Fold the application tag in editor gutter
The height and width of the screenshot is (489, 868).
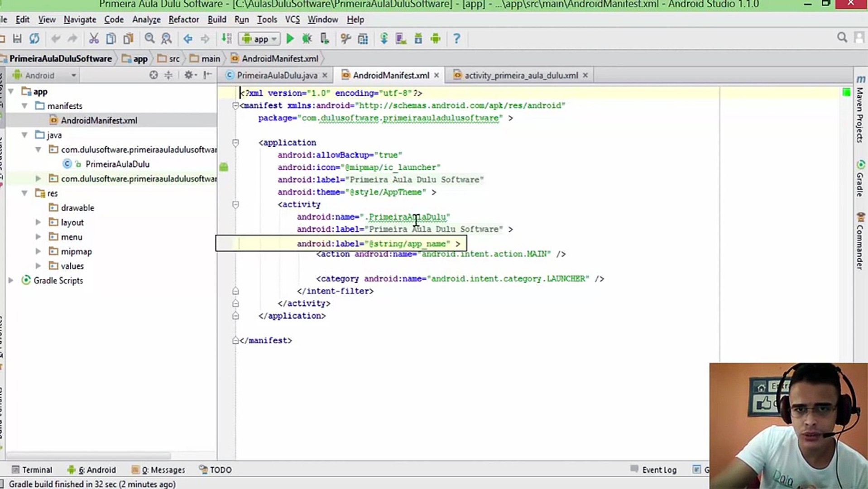[235, 143]
